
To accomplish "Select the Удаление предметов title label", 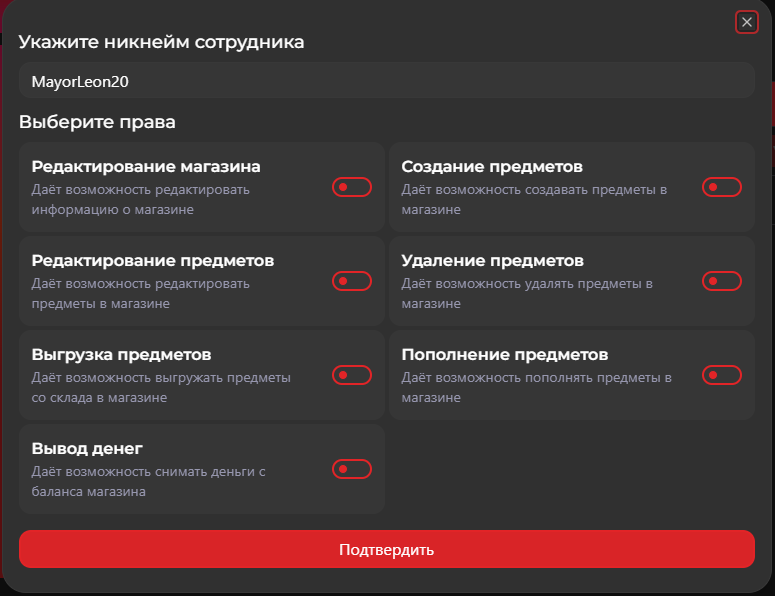I will 492,260.
